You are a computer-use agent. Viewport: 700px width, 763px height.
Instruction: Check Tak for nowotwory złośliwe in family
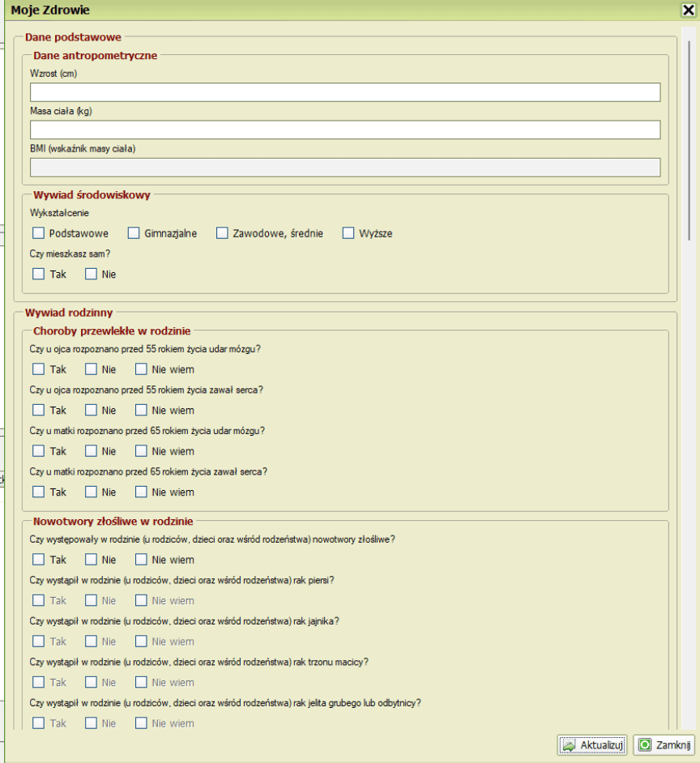tap(39, 560)
